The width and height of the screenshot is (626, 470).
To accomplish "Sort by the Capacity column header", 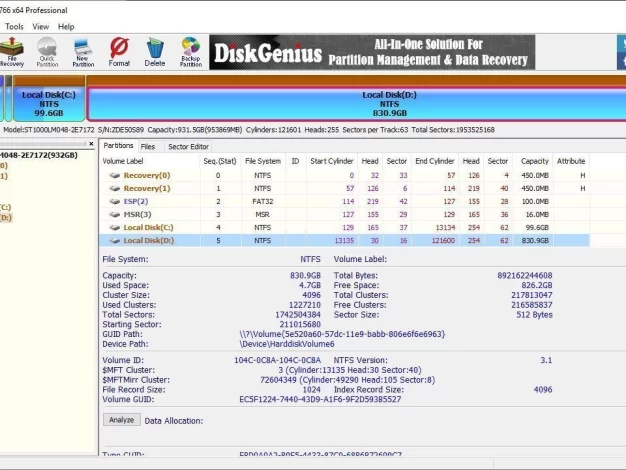I will (x=534, y=161).
